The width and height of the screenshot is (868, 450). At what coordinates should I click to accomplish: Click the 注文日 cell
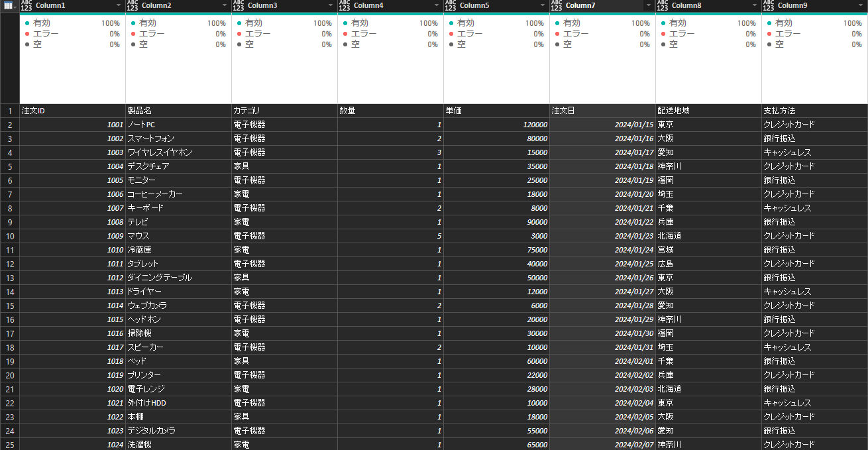point(603,111)
